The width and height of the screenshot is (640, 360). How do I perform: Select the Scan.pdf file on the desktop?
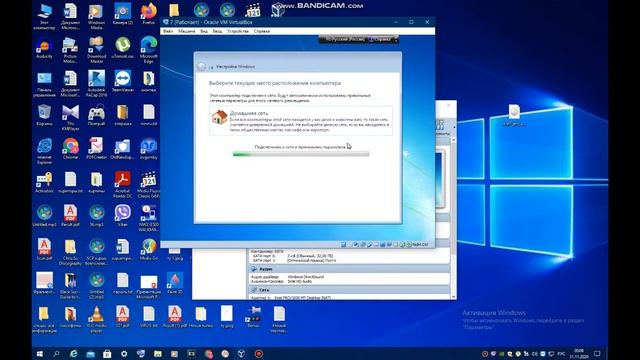click(x=44, y=250)
